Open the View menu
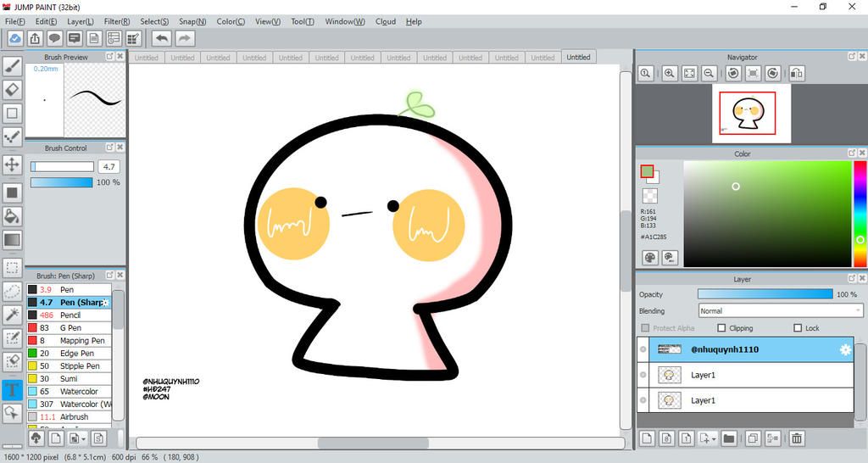The image size is (868, 463). coord(267,21)
